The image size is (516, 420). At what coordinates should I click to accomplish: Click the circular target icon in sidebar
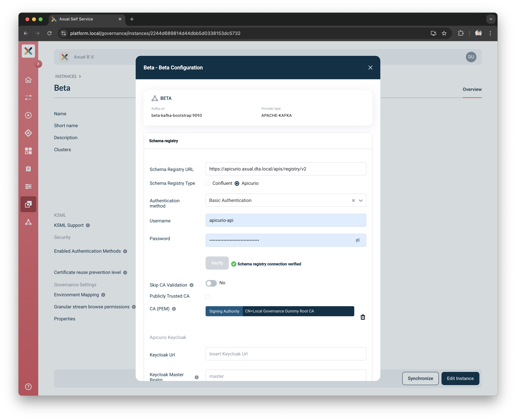28,115
